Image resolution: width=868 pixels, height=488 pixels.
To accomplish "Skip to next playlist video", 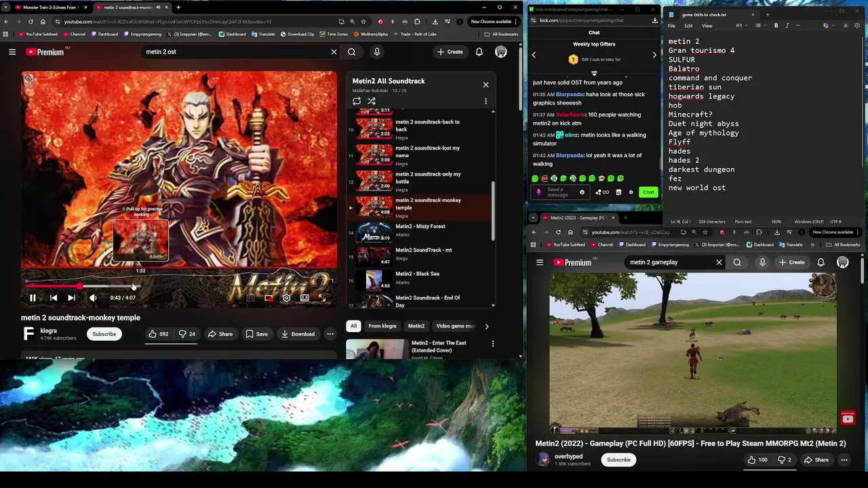I will 71,298.
